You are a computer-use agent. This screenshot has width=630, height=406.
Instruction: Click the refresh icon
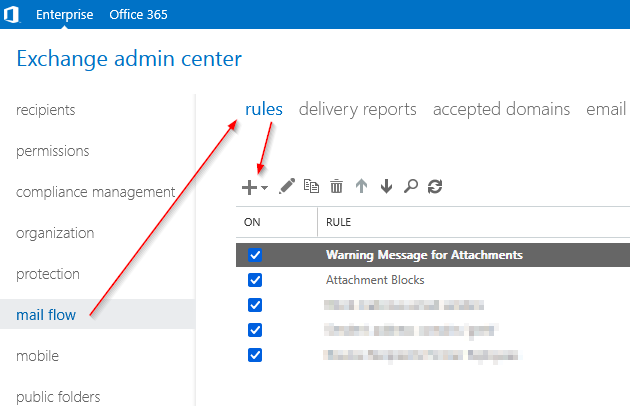coord(435,187)
